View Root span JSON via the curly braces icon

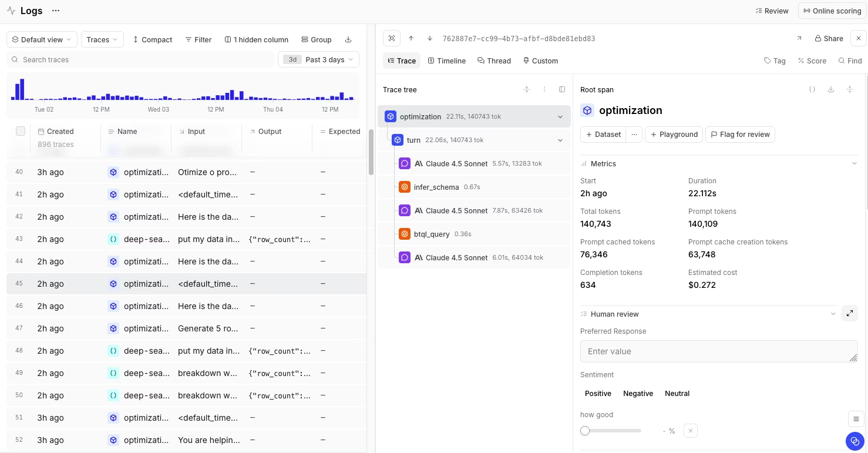(812, 89)
